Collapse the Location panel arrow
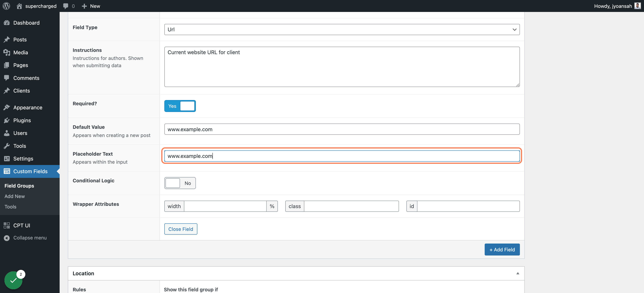This screenshot has height=293, width=644. (x=517, y=273)
